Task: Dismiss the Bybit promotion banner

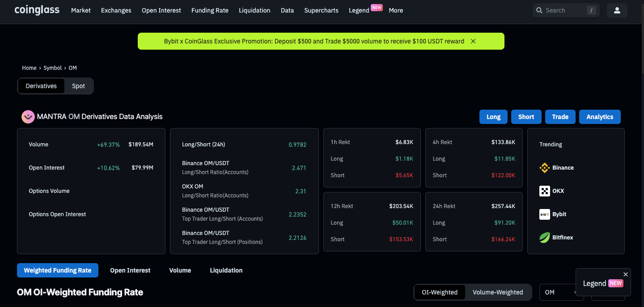Action: (x=473, y=41)
